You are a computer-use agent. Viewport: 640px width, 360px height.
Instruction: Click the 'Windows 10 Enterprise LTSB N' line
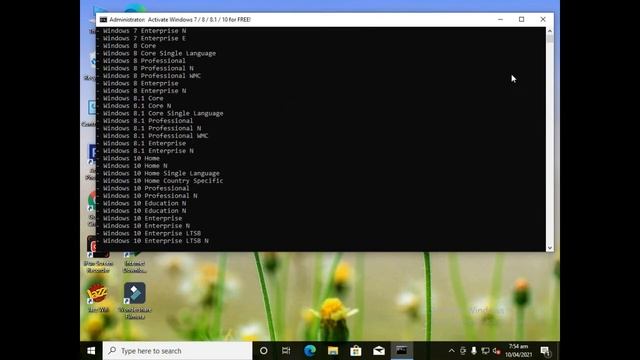pyautogui.click(x=156, y=241)
